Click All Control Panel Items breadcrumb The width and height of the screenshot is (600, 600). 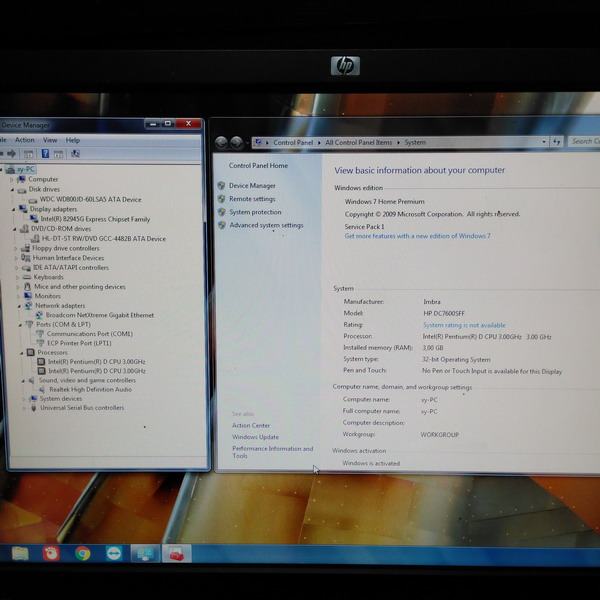[x=359, y=142]
